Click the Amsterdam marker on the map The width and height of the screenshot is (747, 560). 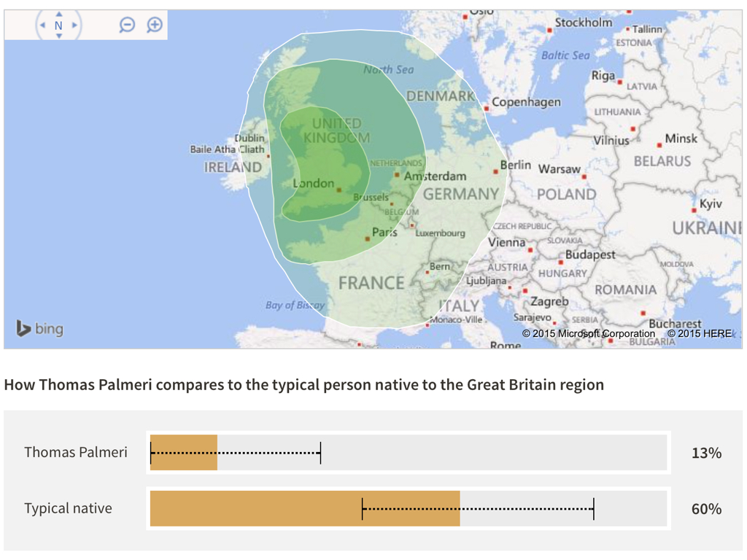click(x=397, y=175)
